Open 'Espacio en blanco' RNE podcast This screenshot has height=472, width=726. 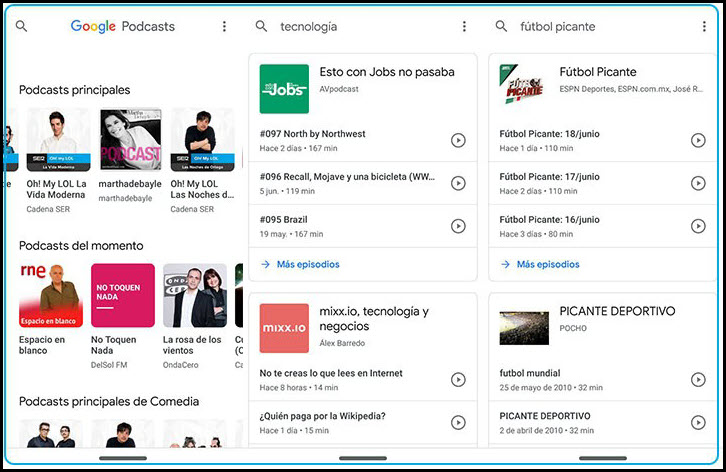50,296
